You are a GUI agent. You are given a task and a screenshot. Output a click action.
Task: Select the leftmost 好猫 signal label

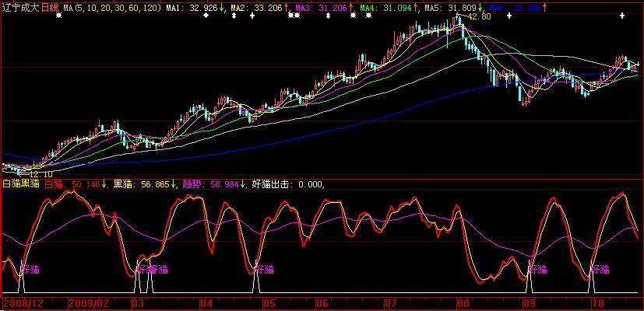(x=30, y=269)
